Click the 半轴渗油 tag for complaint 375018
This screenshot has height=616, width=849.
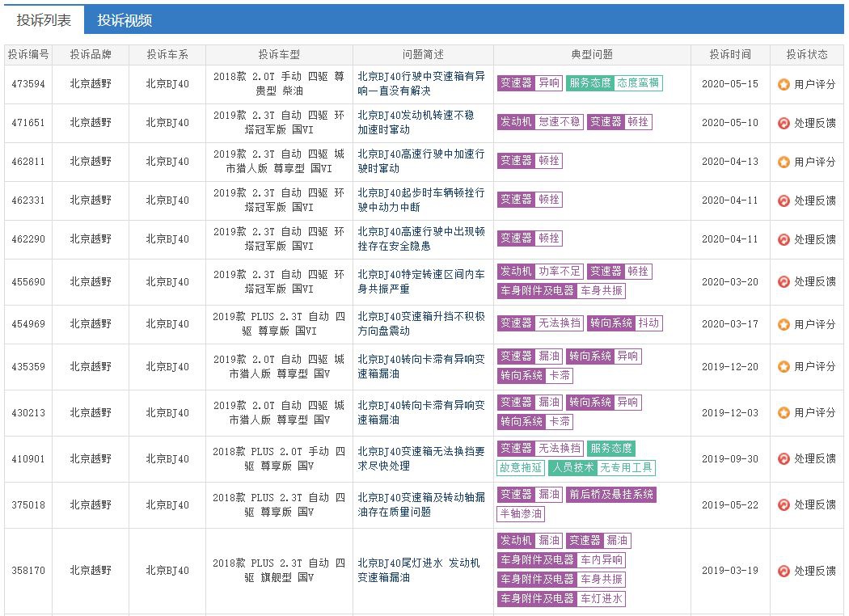point(521,514)
